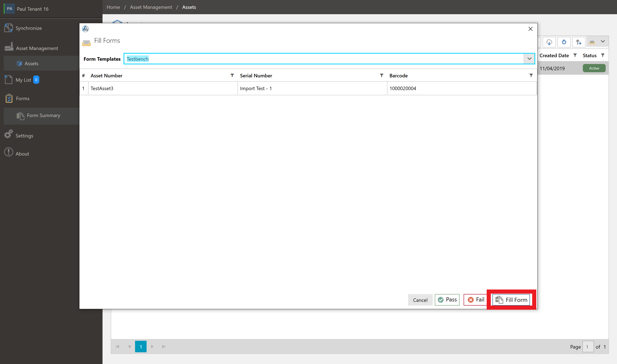Open the Asset Number column filter
This screenshot has width=617, height=364.
pyautogui.click(x=232, y=76)
